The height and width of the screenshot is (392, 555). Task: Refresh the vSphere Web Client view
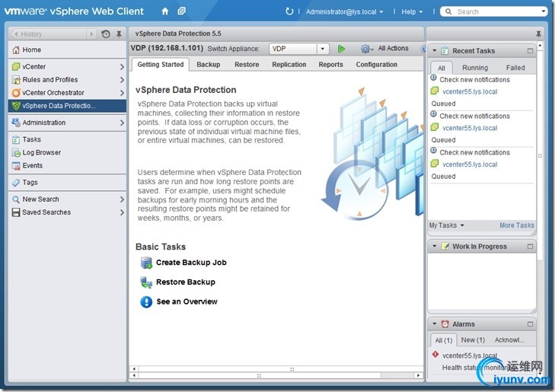pyautogui.click(x=289, y=11)
